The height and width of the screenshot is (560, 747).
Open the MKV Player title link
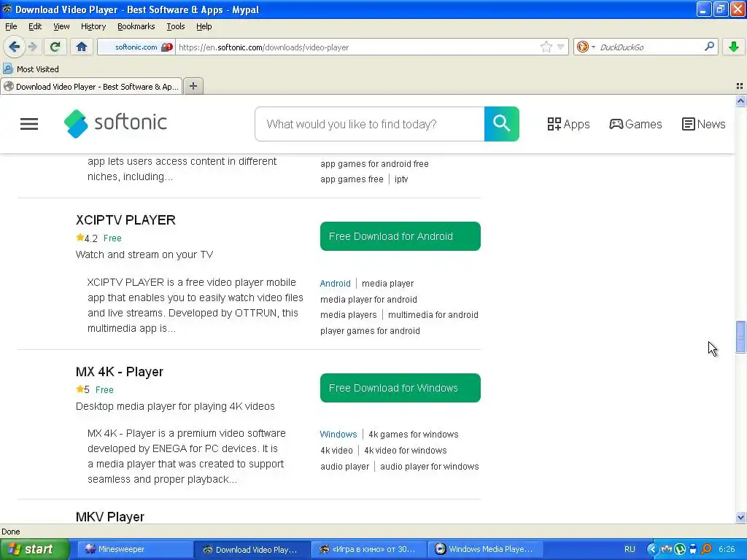click(109, 517)
